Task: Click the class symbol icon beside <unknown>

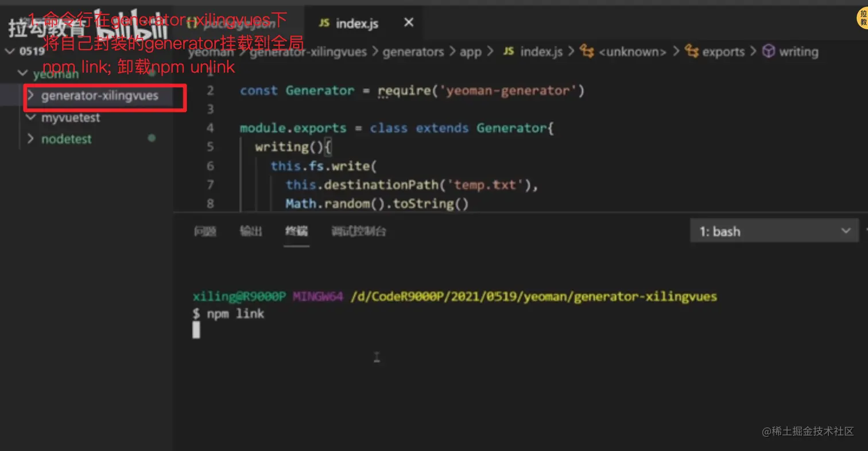Action: 587,52
